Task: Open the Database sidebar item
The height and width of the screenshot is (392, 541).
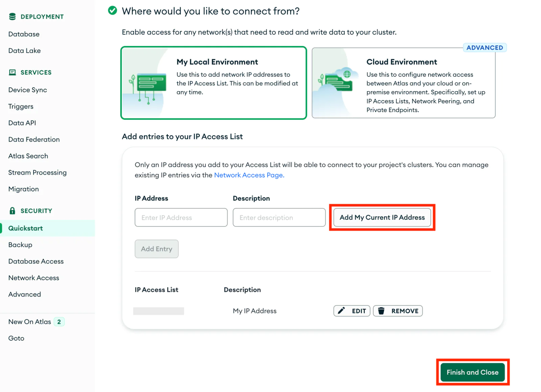Action: click(x=24, y=34)
